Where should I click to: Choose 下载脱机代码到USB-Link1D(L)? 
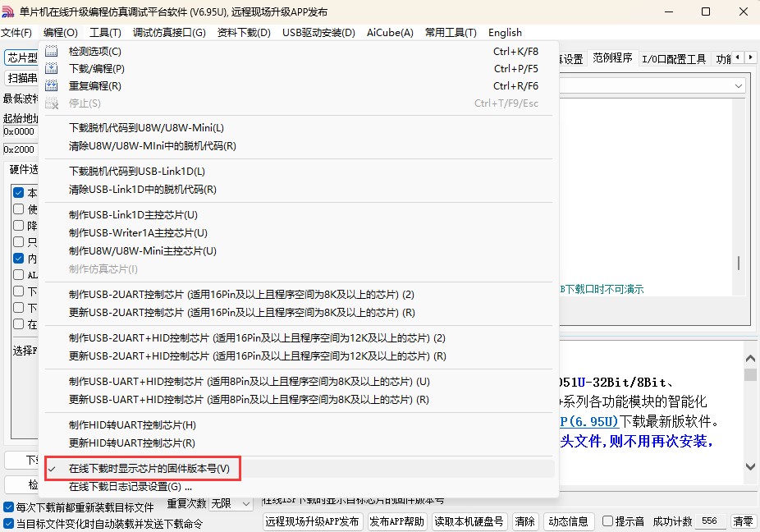coord(300,172)
